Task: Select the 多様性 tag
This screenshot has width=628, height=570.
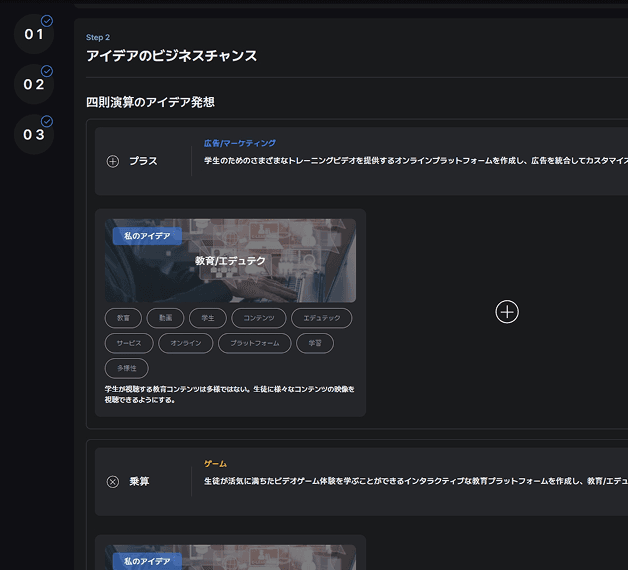Action: (127, 368)
